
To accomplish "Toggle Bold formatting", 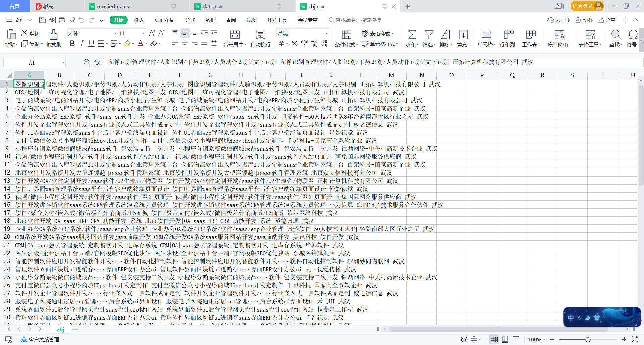I will pos(72,43).
